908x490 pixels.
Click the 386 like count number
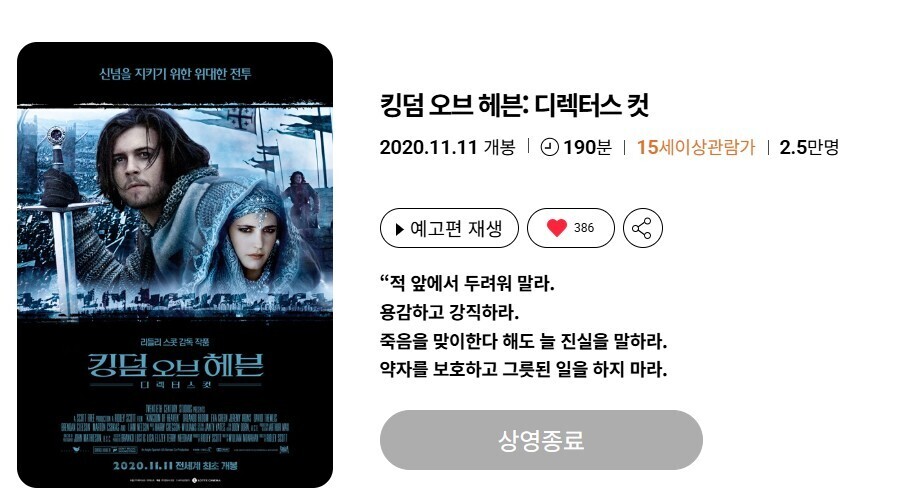tap(584, 228)
